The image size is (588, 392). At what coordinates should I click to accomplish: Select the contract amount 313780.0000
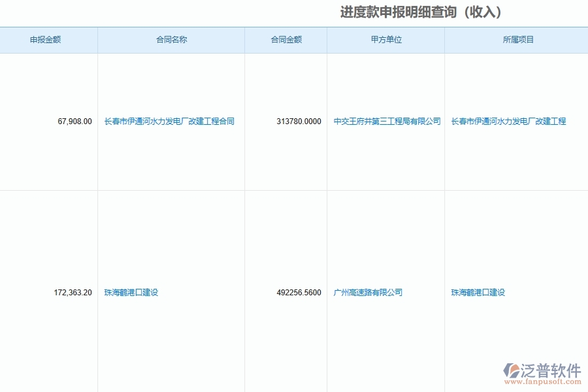pyautogui.click(x=297, y=121)
